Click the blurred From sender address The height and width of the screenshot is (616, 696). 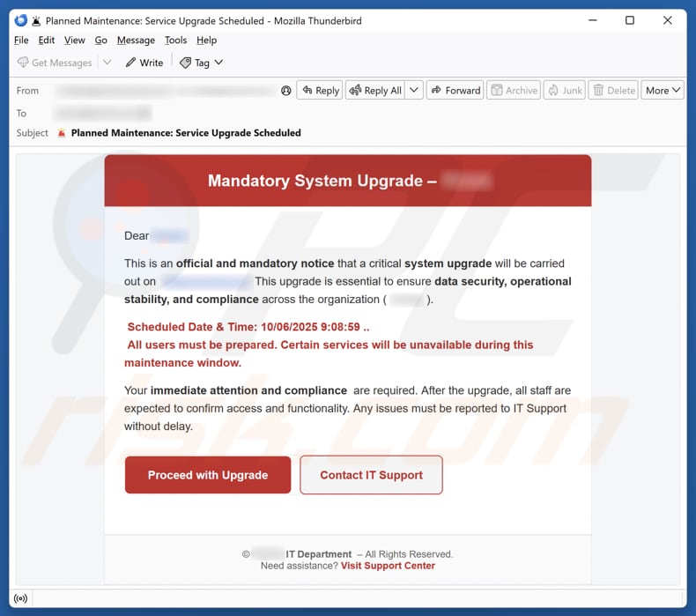point(166,91)
